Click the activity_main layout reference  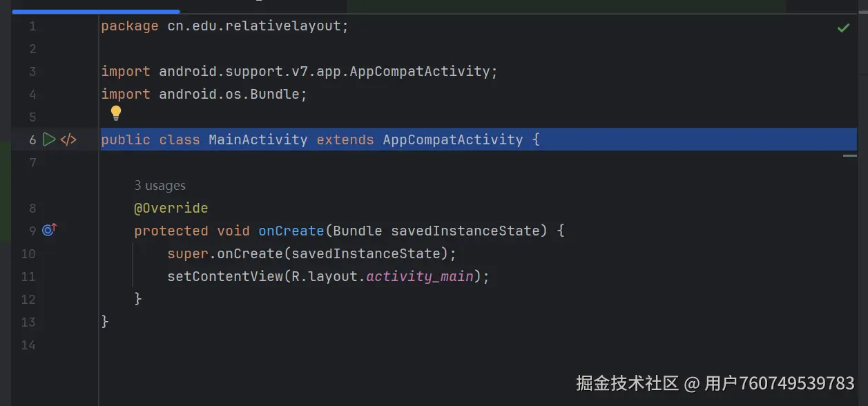pyautogui.click(x=420, y=276)
